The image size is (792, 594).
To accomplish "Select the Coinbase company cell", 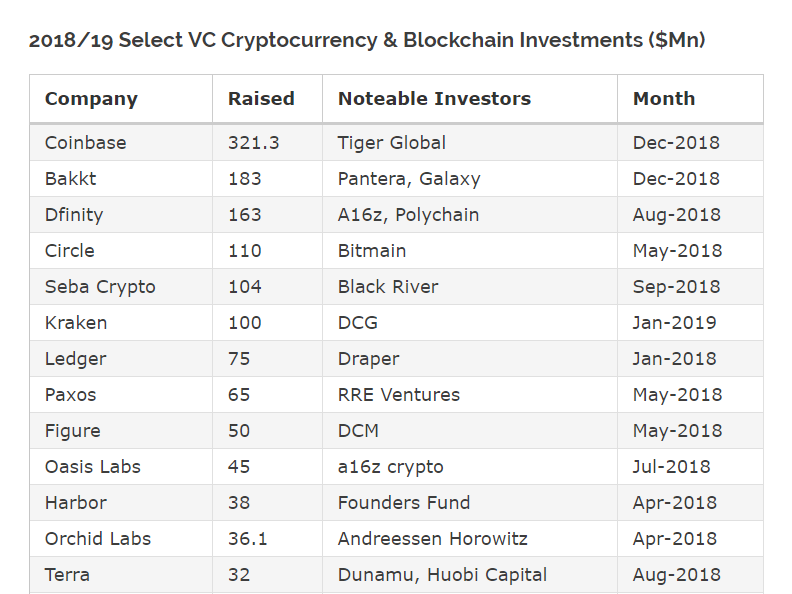I will coord(86,143).
